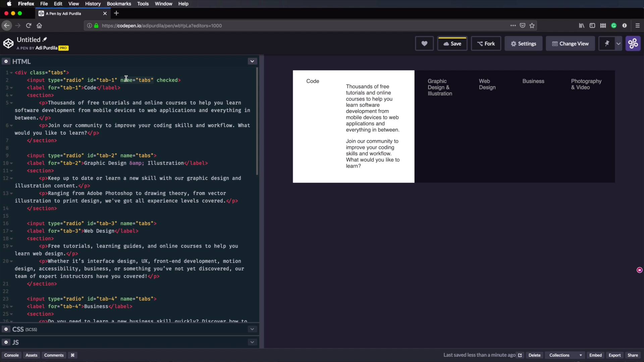Open the Bookmarks menu
This screenshot has height=362, width=644.
pyautogui.click(x=119, y=4)
